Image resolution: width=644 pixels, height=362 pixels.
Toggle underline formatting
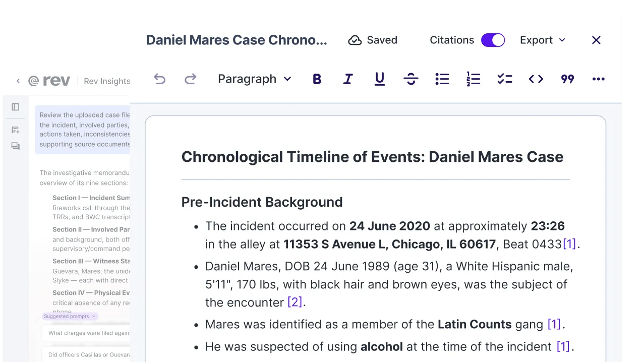click(380, 79)
